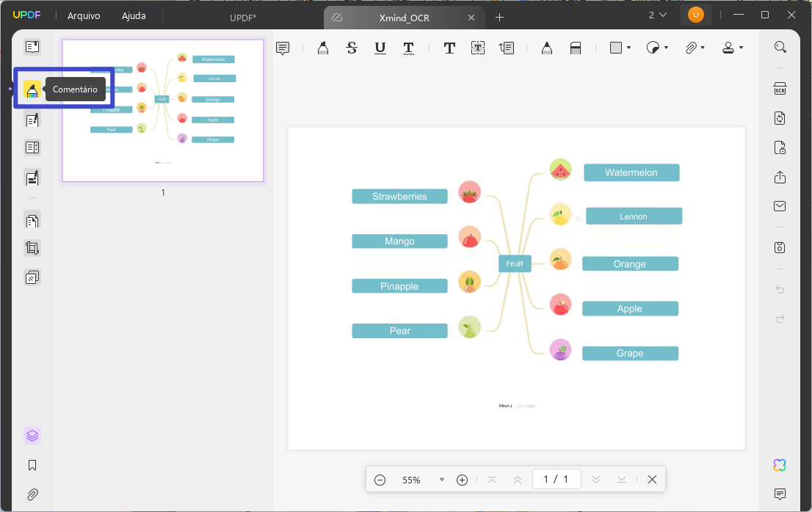Open the Arquivo menu
Viewport: 812px width, 512px height.
click(84, 16)
